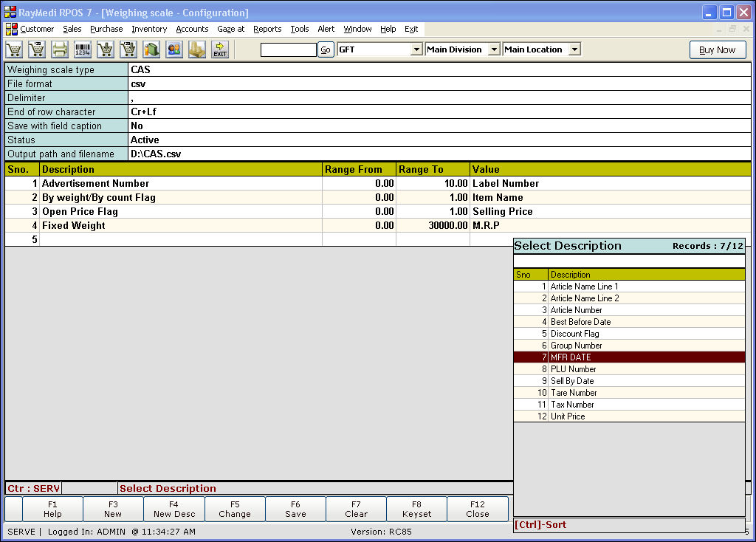Screen dimensions: 756x542
Task: Click the search field beside Go button
Action: click(288, 49)
